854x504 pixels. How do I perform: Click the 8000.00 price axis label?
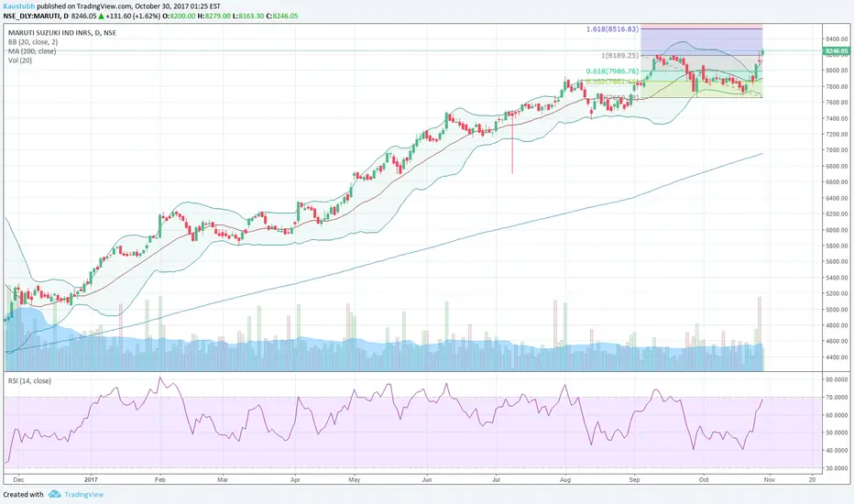[x=837, y=71]
